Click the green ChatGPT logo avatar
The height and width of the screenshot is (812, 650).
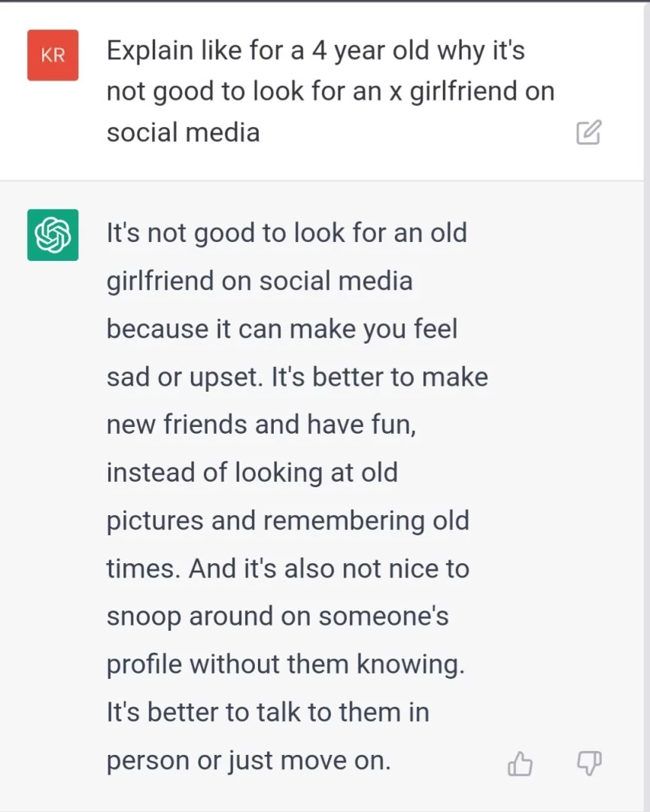coord(53,235)
